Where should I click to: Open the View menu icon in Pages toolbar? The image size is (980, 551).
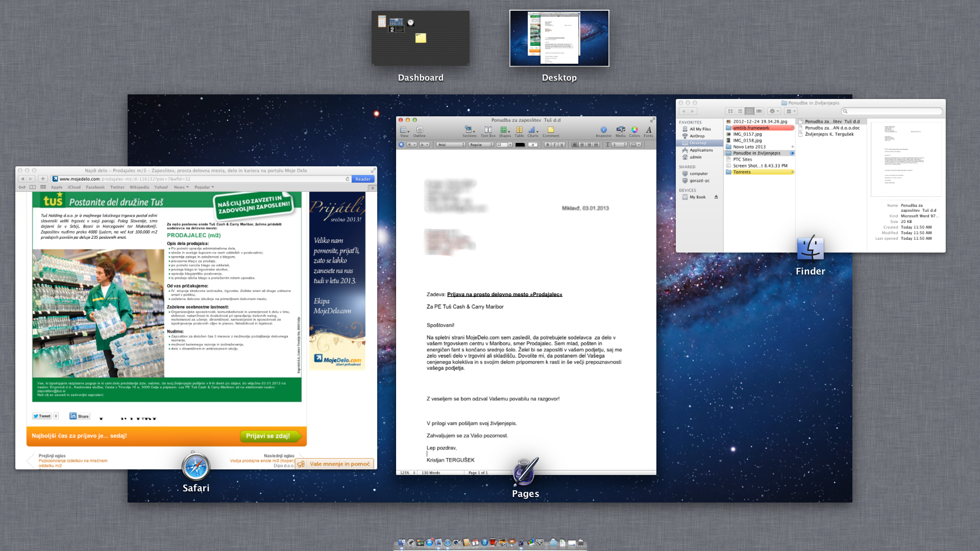pyautogui.click(x=404, y=131)
